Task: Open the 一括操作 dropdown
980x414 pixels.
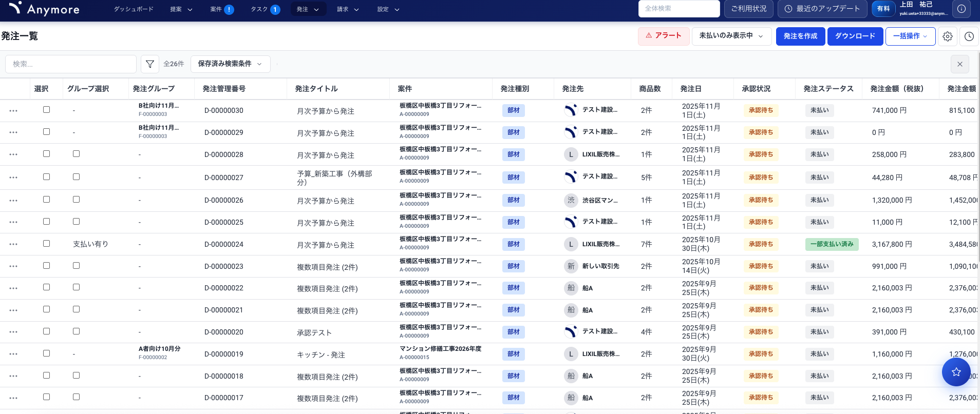Action: coord(910,36)
